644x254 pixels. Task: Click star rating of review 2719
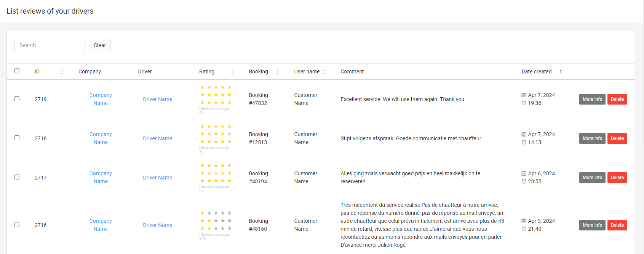coord(216,95)
